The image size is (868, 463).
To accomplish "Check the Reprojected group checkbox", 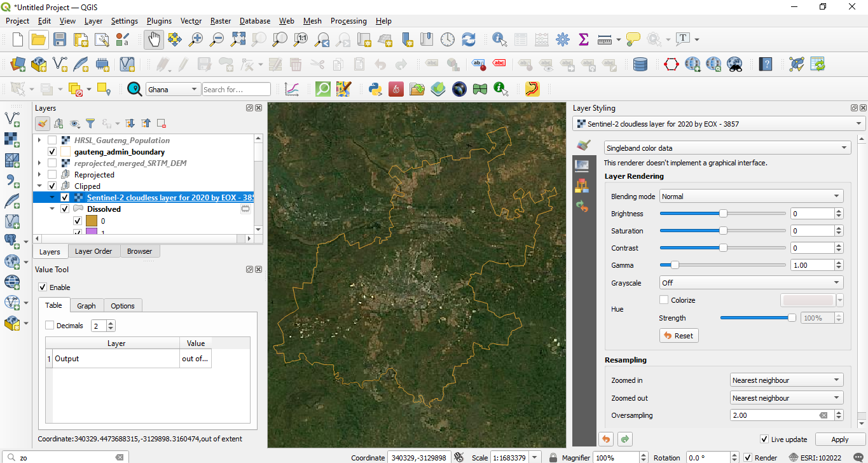I will [x=52, y=174].
